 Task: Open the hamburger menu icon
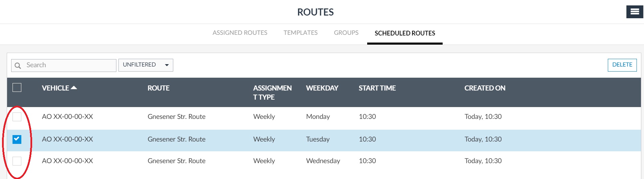(x=635, y=12)
